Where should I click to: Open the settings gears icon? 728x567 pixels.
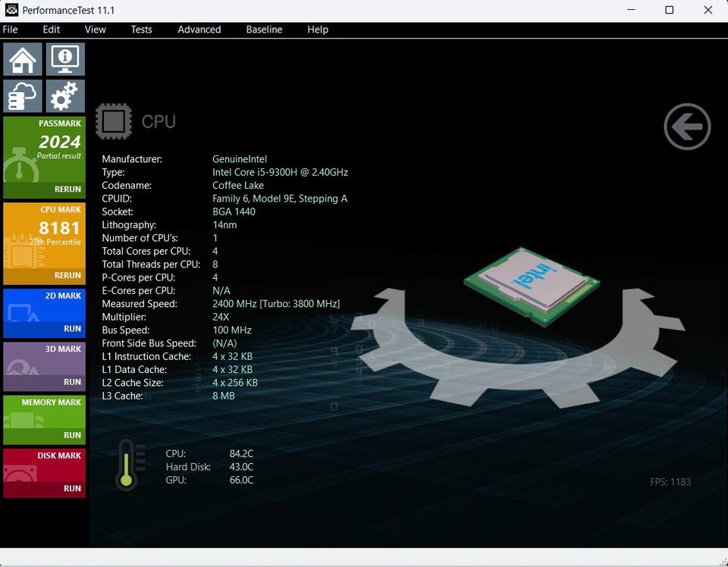pos(65,96)
